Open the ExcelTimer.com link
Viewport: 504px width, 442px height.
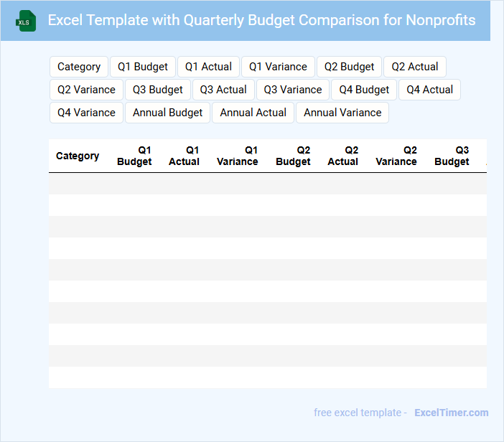[452, 413]
